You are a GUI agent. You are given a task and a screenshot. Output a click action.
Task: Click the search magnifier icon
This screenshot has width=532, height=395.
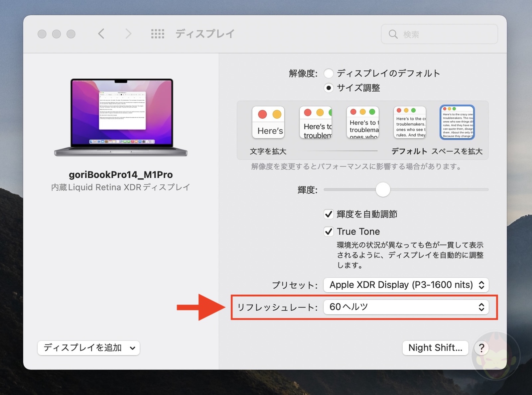click(393, 34)
